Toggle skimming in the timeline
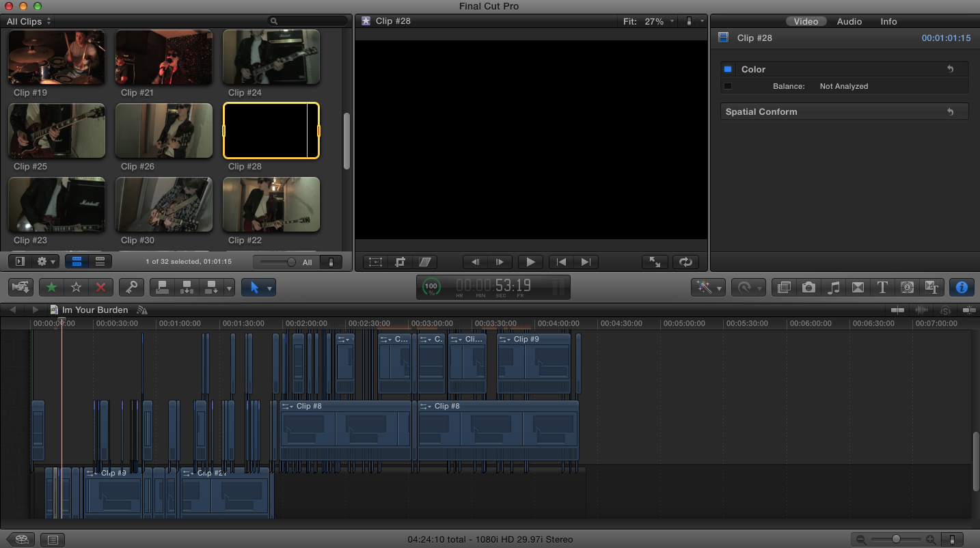This screenshot has height=548, width=980. (897, 310)
